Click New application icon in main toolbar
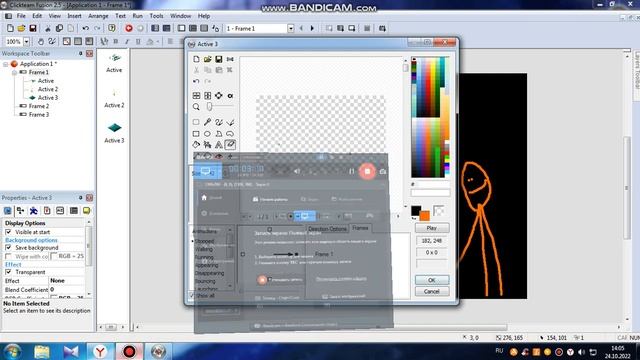 tap(10, 28)
